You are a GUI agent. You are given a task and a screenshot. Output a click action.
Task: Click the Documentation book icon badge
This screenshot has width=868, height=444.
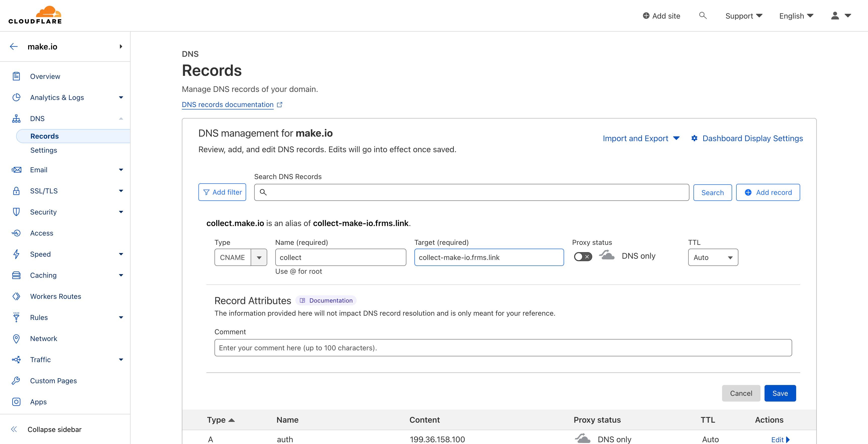click(302, 301)
